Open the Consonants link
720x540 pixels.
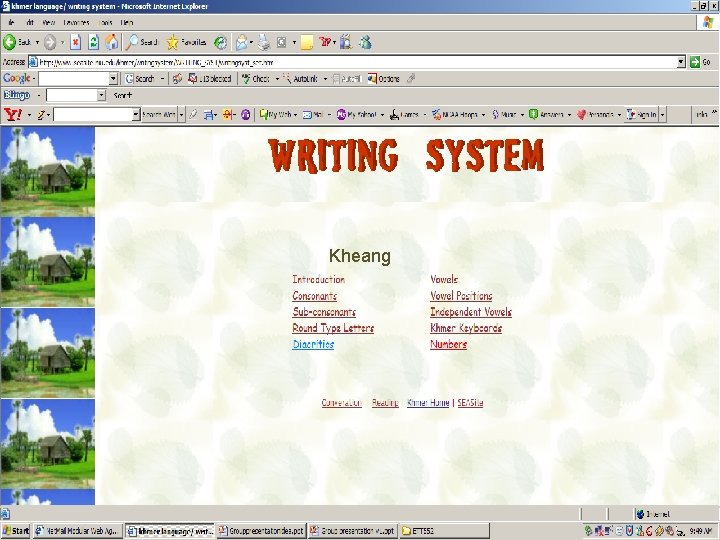(x=315, y=296)
